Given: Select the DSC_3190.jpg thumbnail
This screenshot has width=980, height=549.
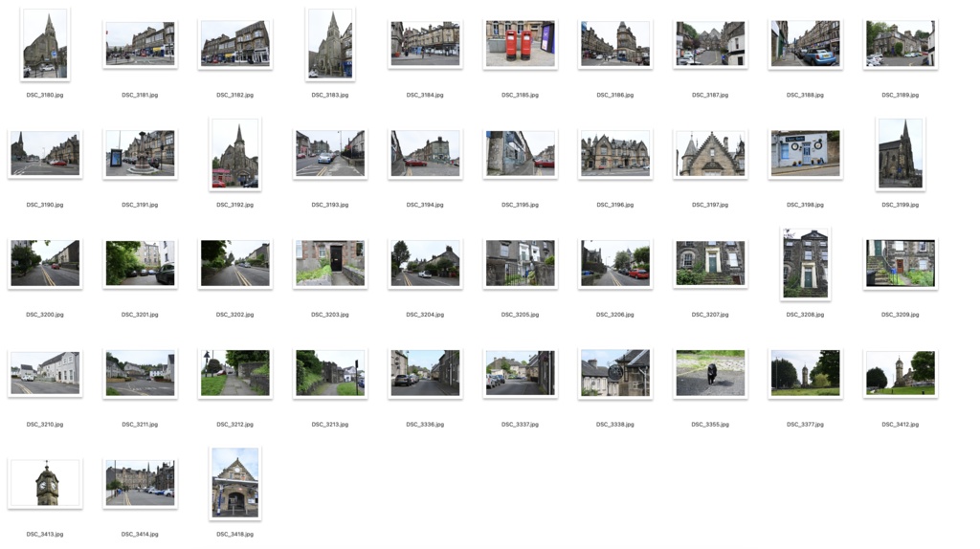Looking at the screenshot, I should (x=45, y=154).
